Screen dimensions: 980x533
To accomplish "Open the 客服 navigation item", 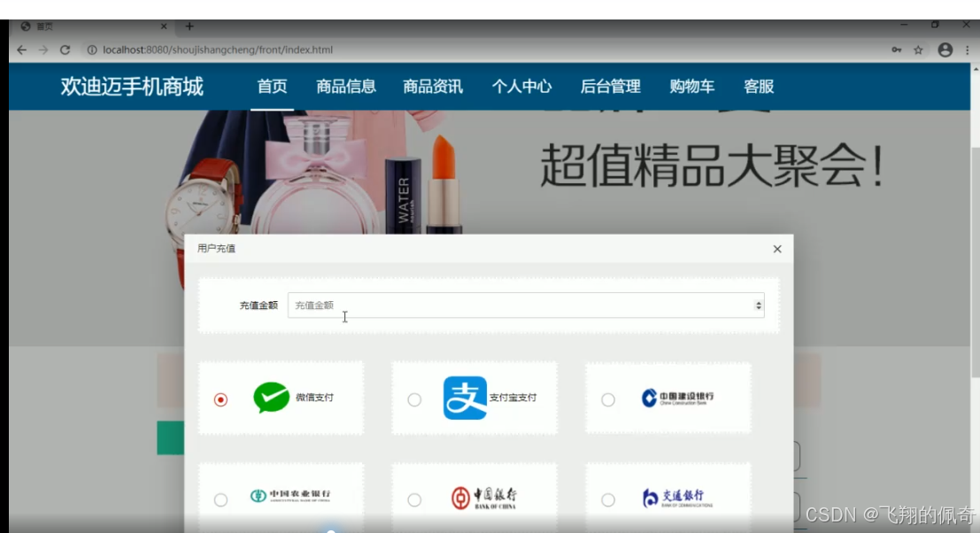I will (x=759, y=87).
